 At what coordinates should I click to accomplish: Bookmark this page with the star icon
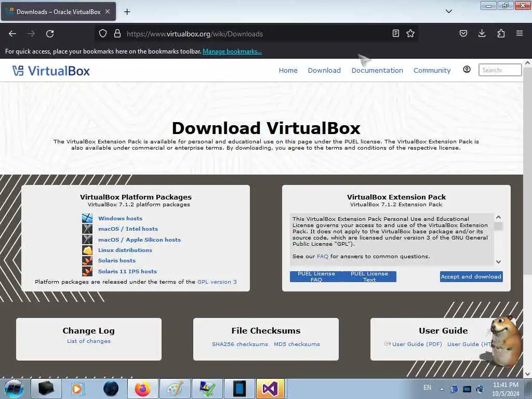(410, 33)
